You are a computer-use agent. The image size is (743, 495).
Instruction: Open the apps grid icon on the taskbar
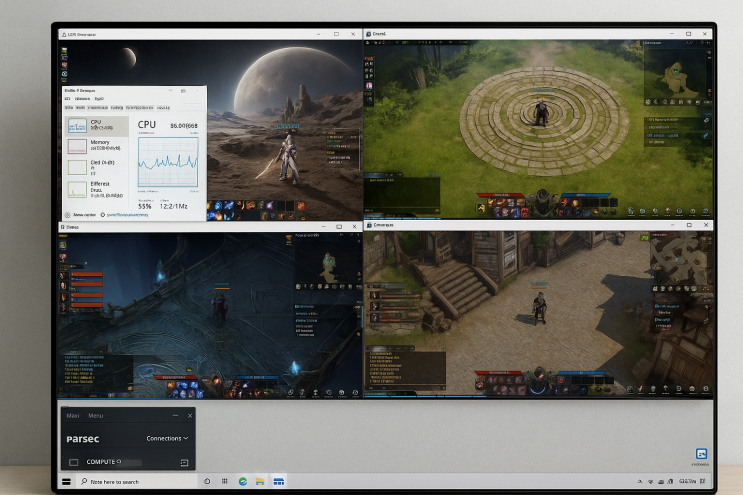pyautogui.click(x=225, y=481)
